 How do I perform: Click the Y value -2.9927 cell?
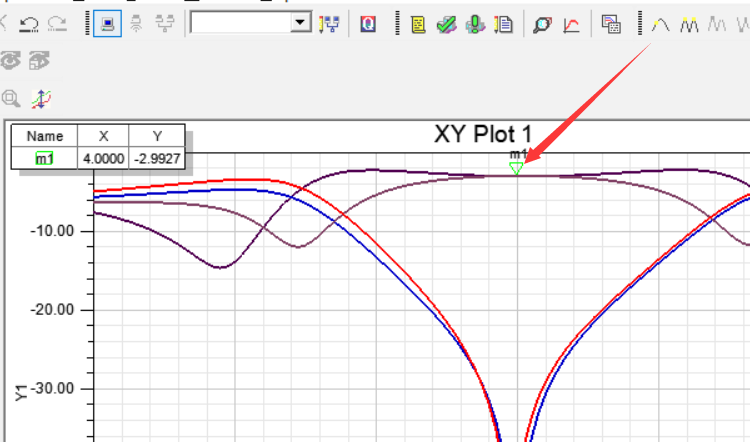pyautogui.click(x=157, y=158)
